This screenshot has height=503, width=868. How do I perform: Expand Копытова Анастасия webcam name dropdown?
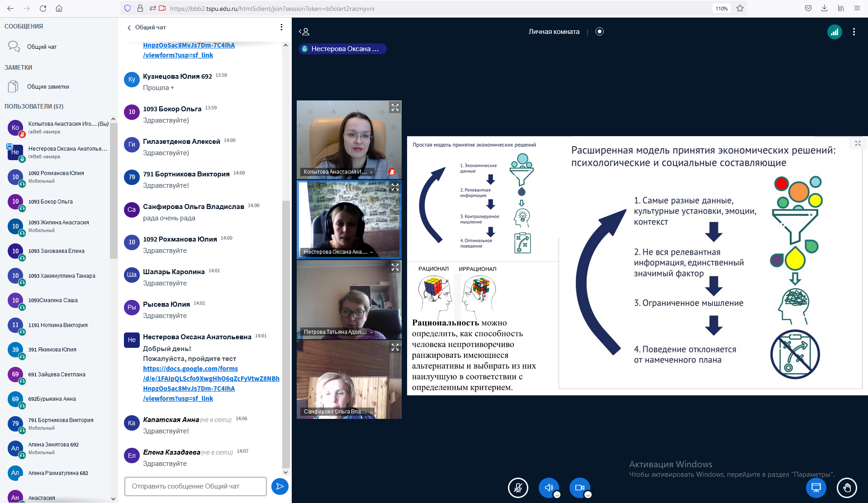[x=371, y=172]
